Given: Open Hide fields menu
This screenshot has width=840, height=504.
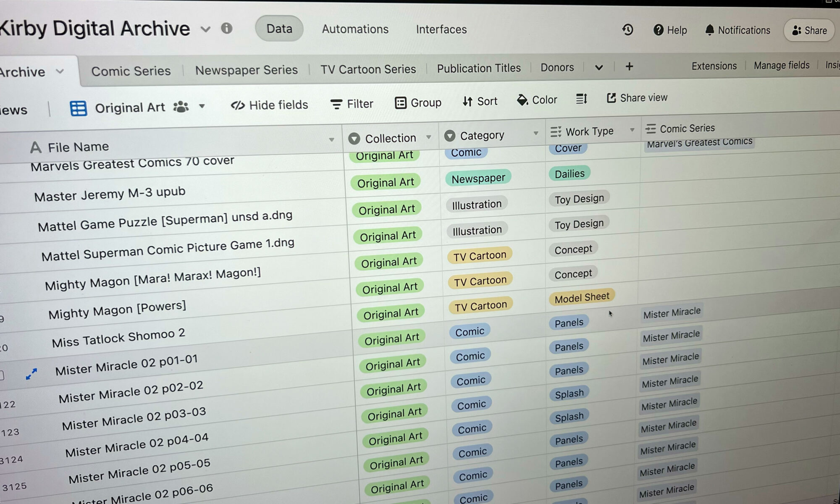Looking at the screenshot, I should click(x=270, y=105).
